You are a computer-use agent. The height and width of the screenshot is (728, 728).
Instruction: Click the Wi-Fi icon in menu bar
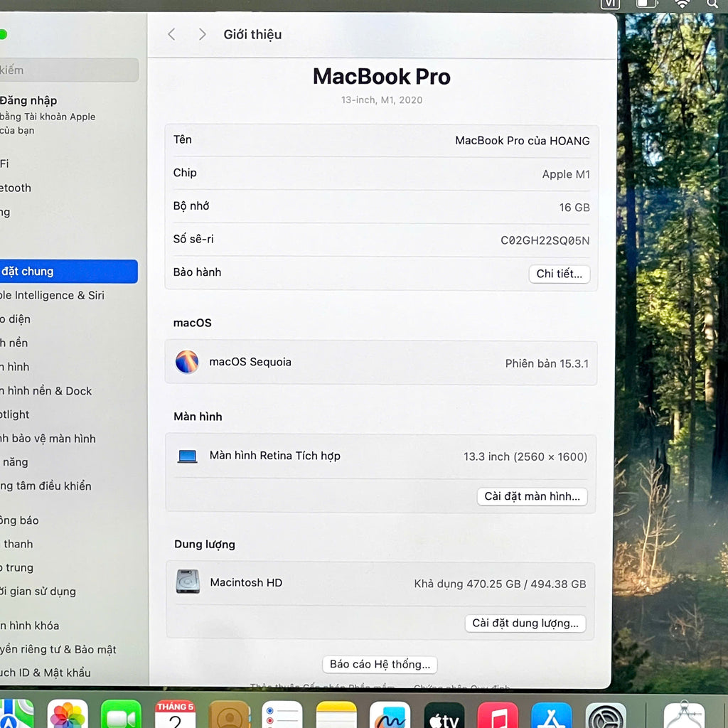point(682,4)
